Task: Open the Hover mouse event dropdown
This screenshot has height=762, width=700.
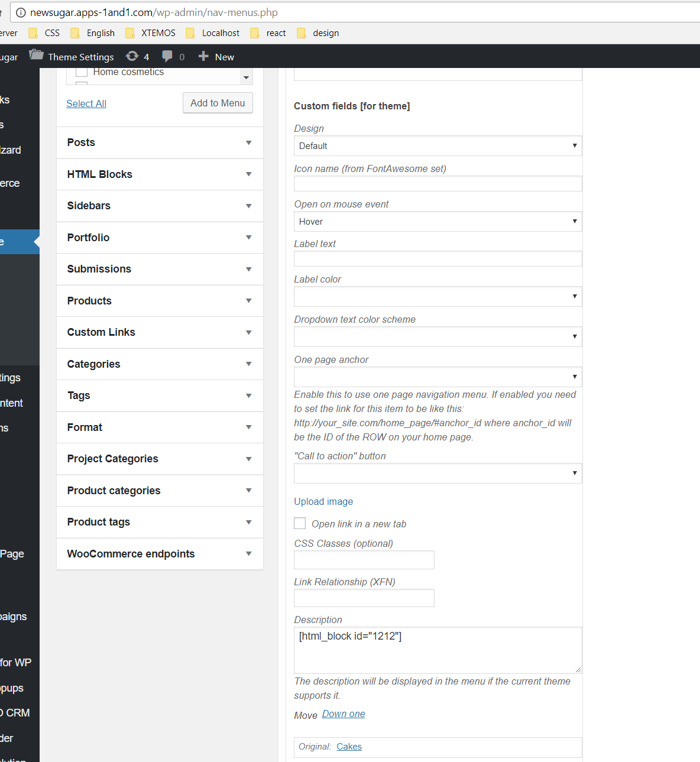Action: coord(437,222)
